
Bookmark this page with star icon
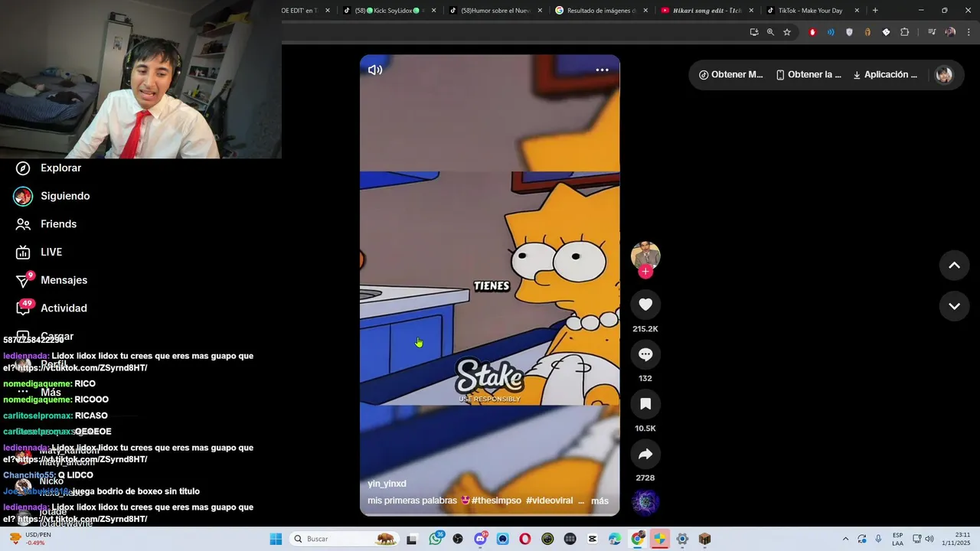point(787,32)
